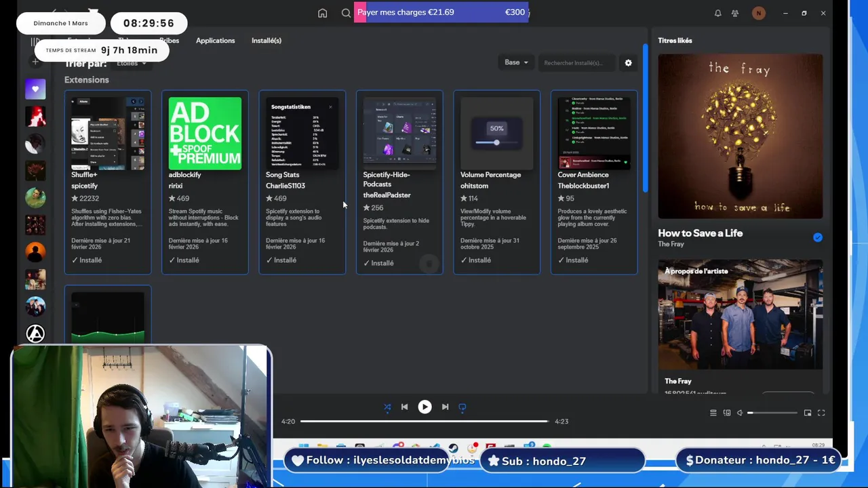Click Installé on Cover Ambience card

[x=573, y=260]
